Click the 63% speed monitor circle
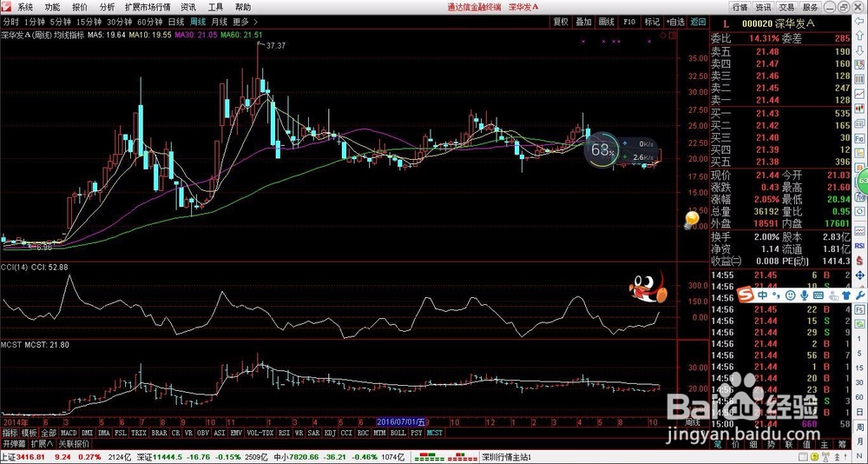This screenshot has height=464, width=868. (x=602, y=149)
